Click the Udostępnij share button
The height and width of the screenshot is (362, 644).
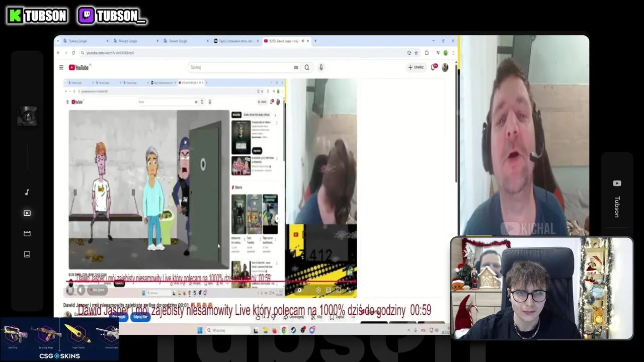tap(294, 318)
